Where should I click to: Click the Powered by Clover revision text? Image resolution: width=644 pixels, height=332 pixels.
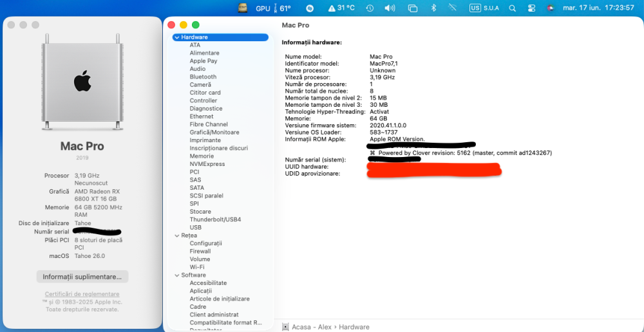pos(461,153)
